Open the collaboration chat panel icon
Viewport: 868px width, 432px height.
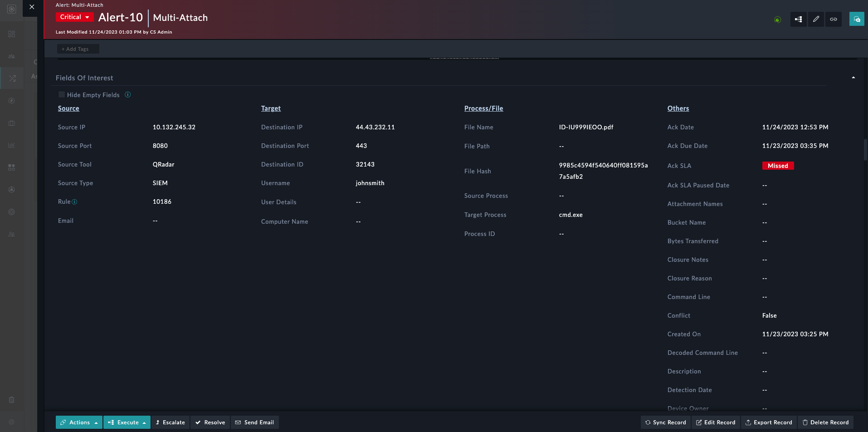[856, 19]
